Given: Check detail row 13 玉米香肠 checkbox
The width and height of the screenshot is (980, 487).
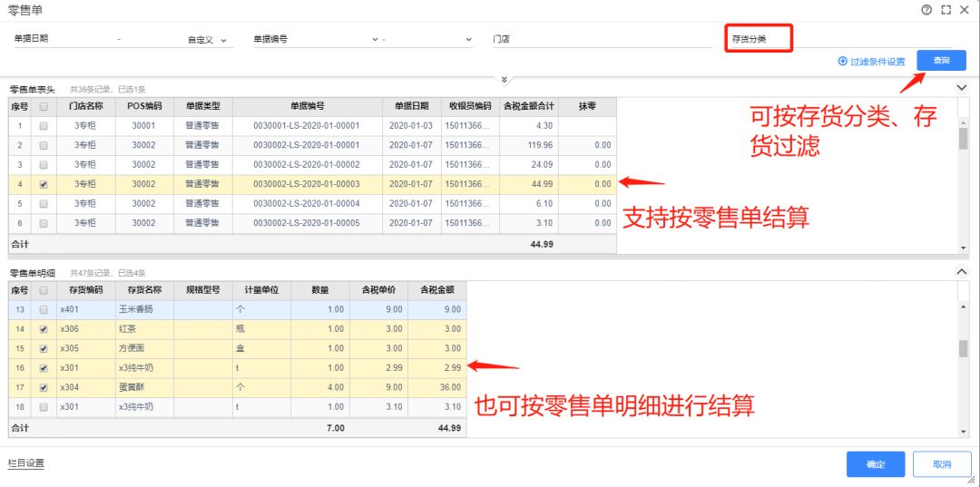Looking at the screenshot, I should [x=44, y=309].
